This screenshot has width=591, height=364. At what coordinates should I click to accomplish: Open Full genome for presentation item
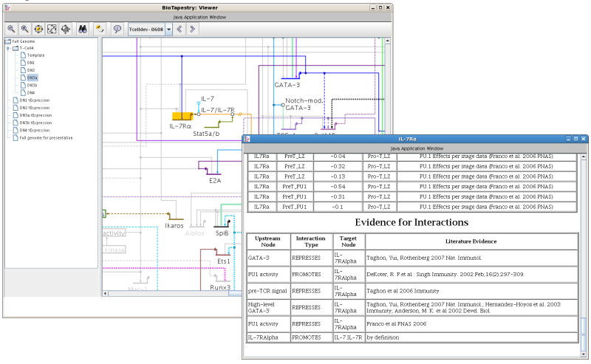46,138
